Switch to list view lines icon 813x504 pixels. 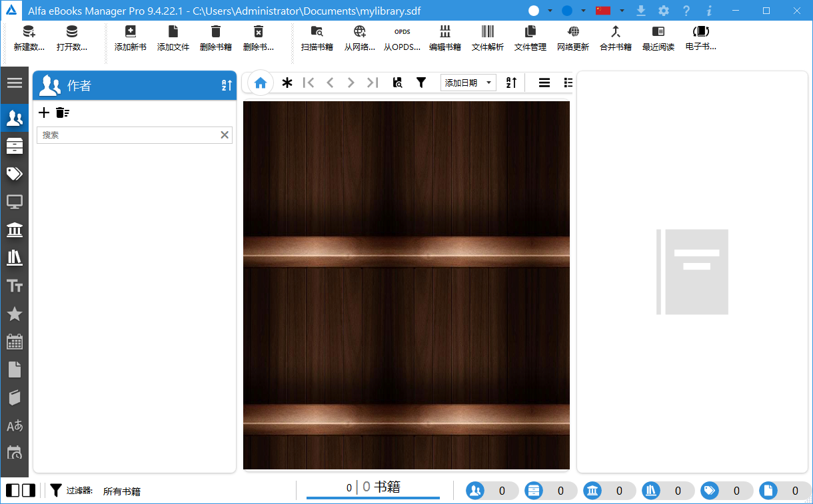click(x=544, y=83)
